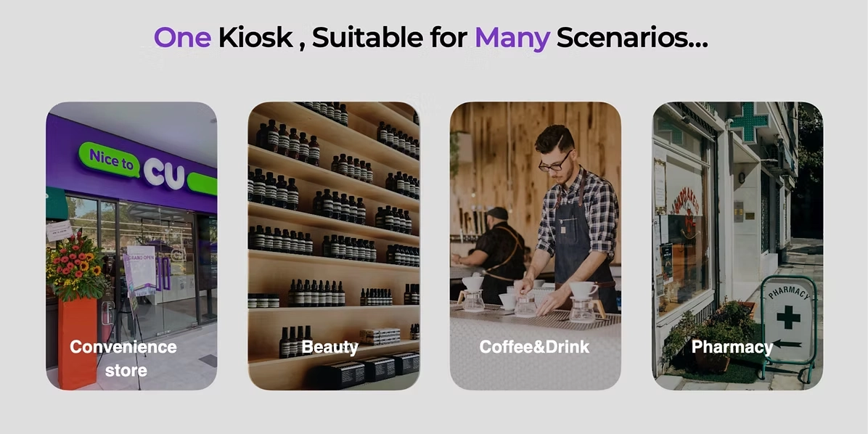Open the Pharmacy scenario card
868x434 pixels.
coord(737,246)
